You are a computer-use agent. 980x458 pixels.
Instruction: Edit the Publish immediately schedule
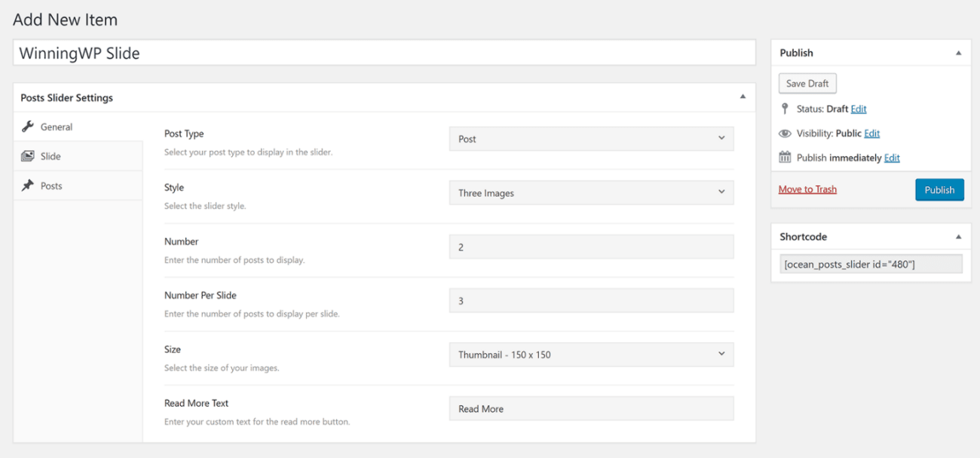tap(892, 157)
